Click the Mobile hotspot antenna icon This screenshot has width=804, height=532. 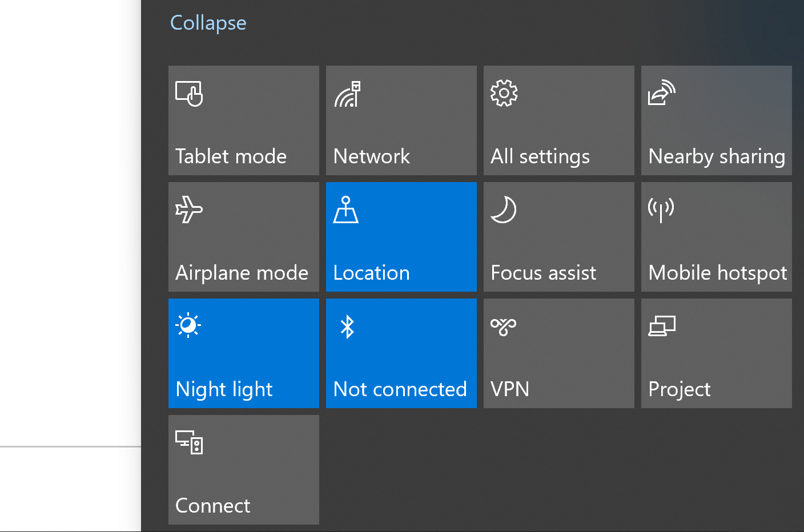661,209
